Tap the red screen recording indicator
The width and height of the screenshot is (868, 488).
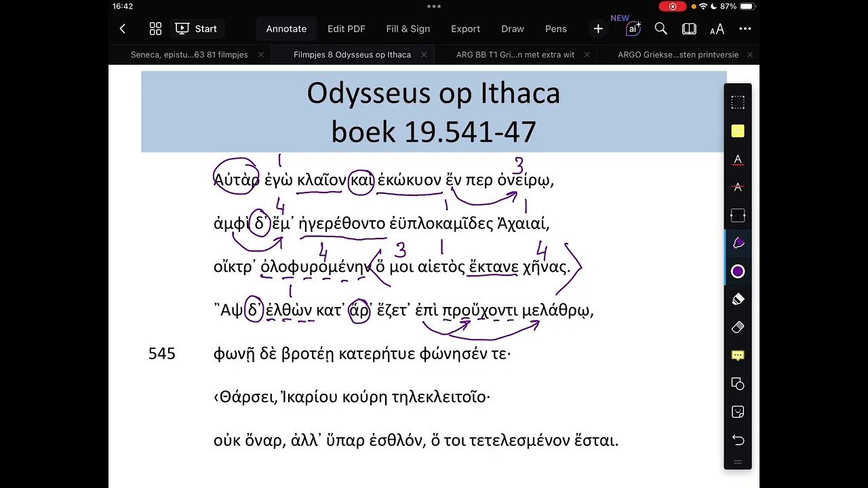[x=673, y=6]
